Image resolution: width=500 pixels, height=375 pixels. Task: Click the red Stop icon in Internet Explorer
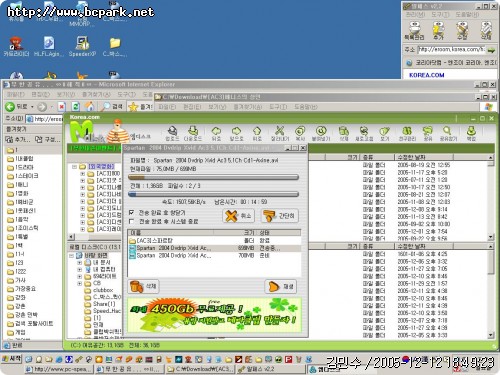[x=61, y=107]
